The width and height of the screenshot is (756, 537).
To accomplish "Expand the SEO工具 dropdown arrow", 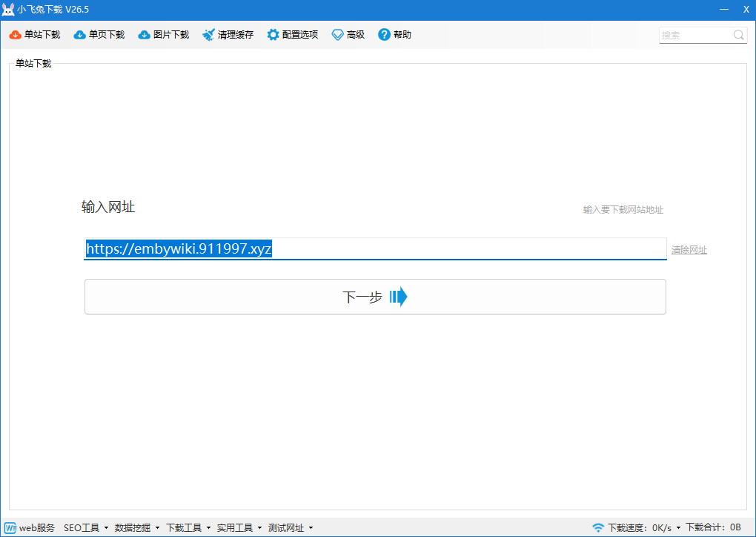I will pos(106,528).
